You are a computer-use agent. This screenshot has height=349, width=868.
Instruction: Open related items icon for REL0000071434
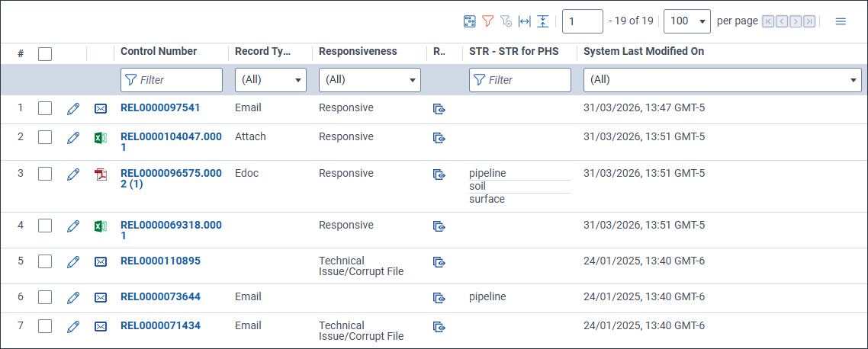click(x=439, y=327)
